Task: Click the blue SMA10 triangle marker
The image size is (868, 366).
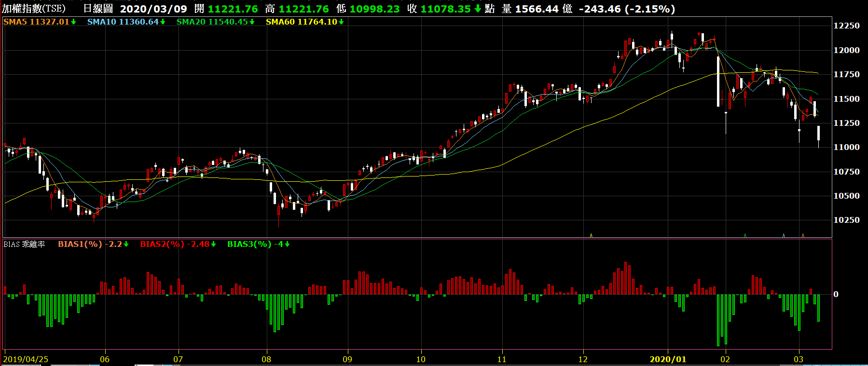Action: [784, 235]
